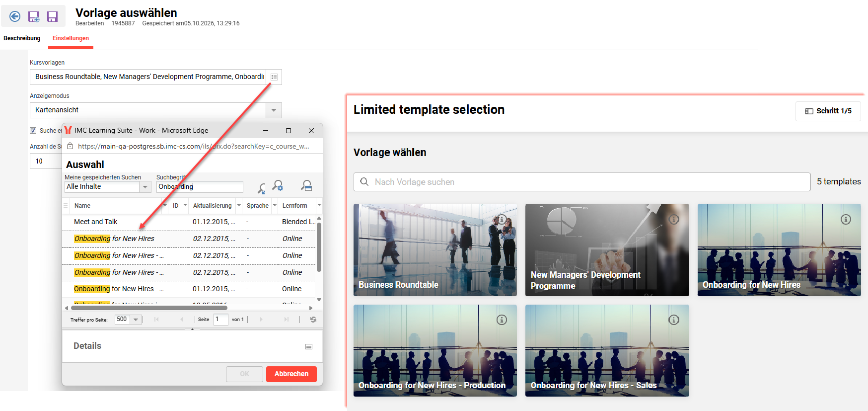
Task: Show info for Onboarding for New Hires card
Action: click(x=846, y=219)
